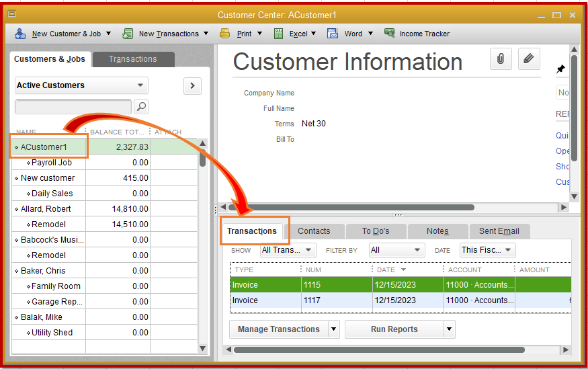Screen dimensions: 588x369
Task: Click the customer search input field
Action: pos(73,106)
